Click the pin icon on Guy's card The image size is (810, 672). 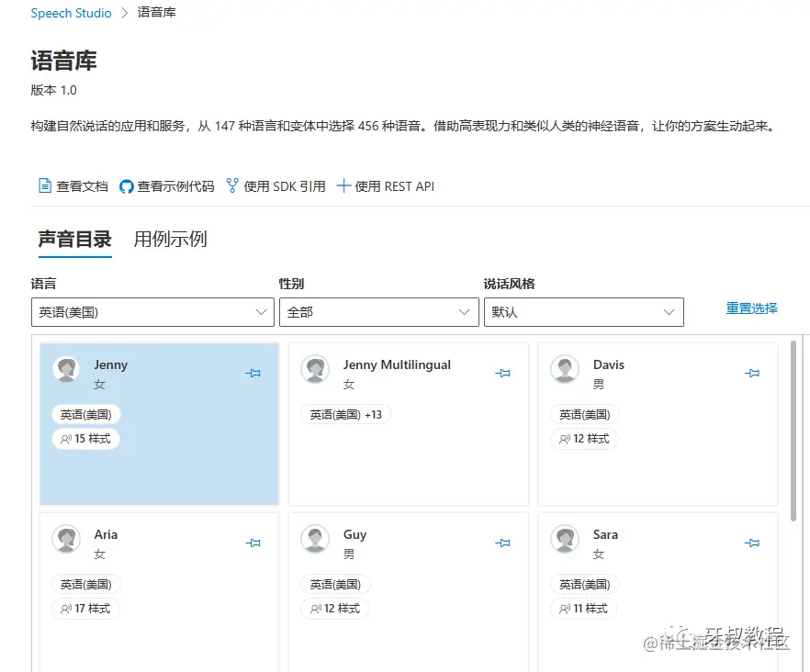tap(502, 543)
